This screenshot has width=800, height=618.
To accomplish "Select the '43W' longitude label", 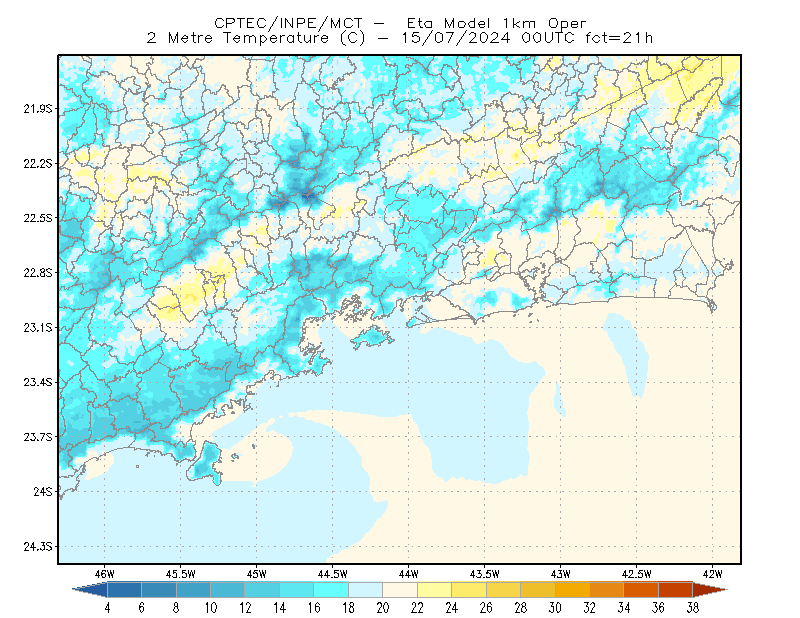I will tap(560, 574).
